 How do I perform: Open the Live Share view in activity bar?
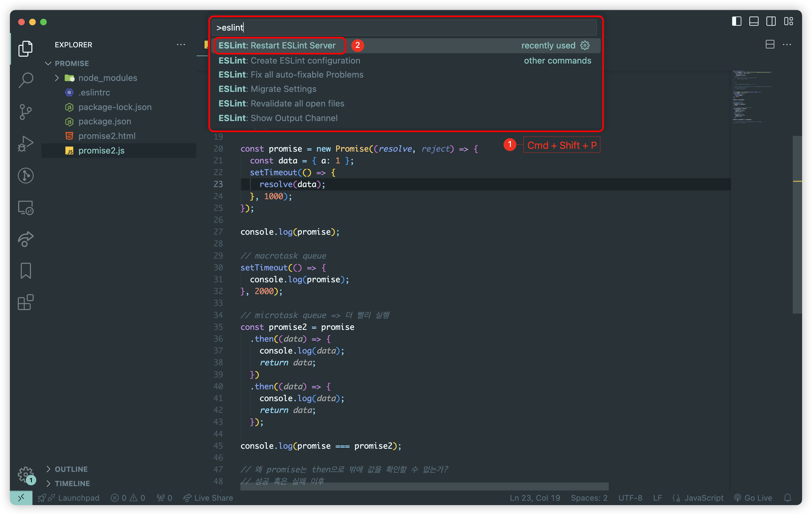point(26,239)
